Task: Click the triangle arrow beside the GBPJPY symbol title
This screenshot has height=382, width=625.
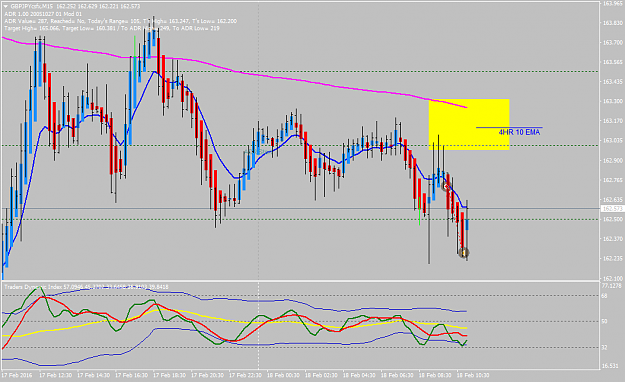Action: click(6, 6)
